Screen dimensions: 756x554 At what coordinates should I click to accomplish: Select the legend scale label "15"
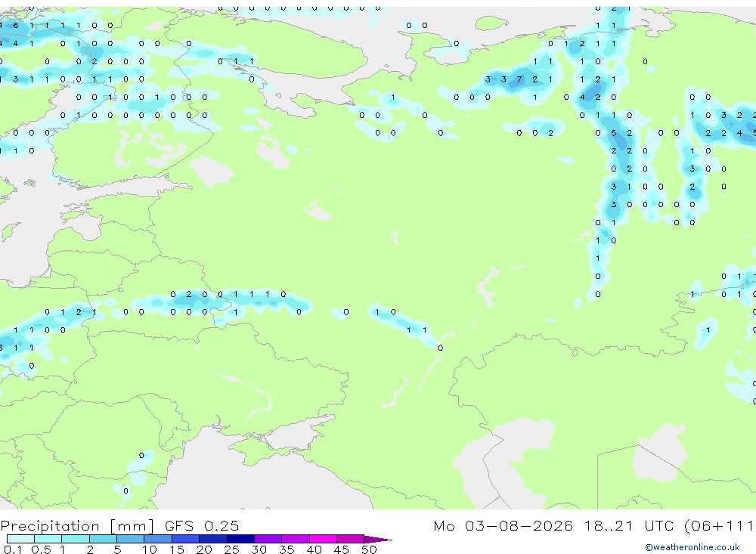[177, 549]
